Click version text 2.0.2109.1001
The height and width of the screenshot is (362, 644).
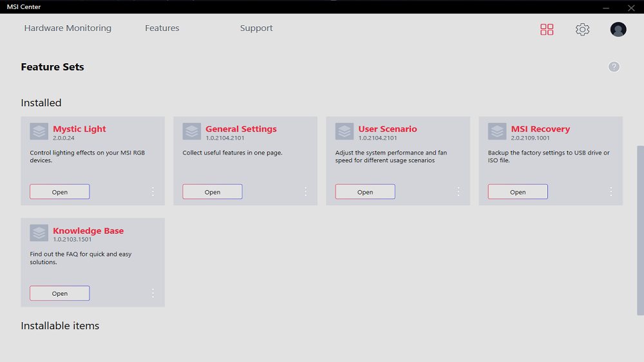coord(530,138)
